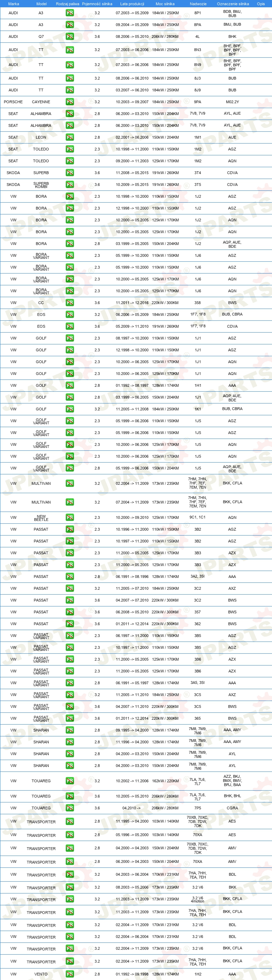This screenshot has width=272, height=980.
Task: Click fuel icon for VW NEW BEETLE
Action: coord(70,517)
